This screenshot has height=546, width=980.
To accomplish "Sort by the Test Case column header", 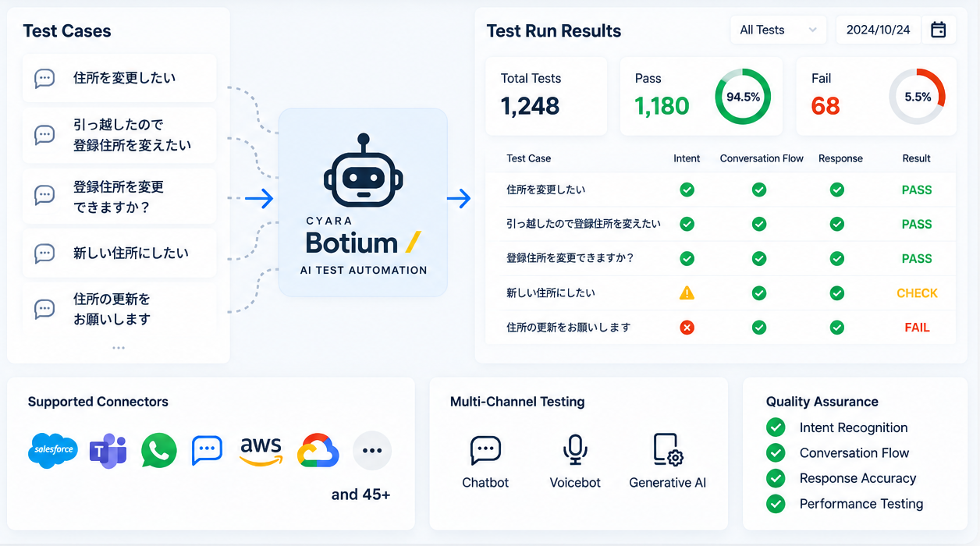I will (x=528, y=158).
